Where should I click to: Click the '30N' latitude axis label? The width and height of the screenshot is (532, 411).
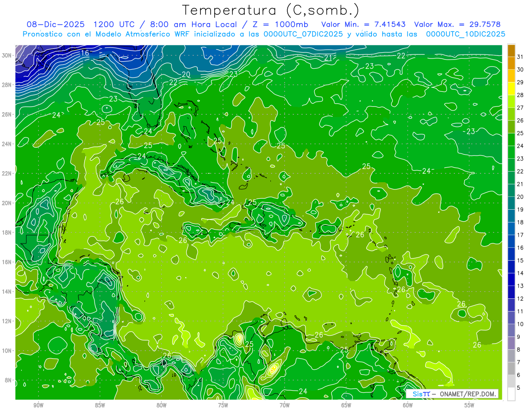click(7, 55)
